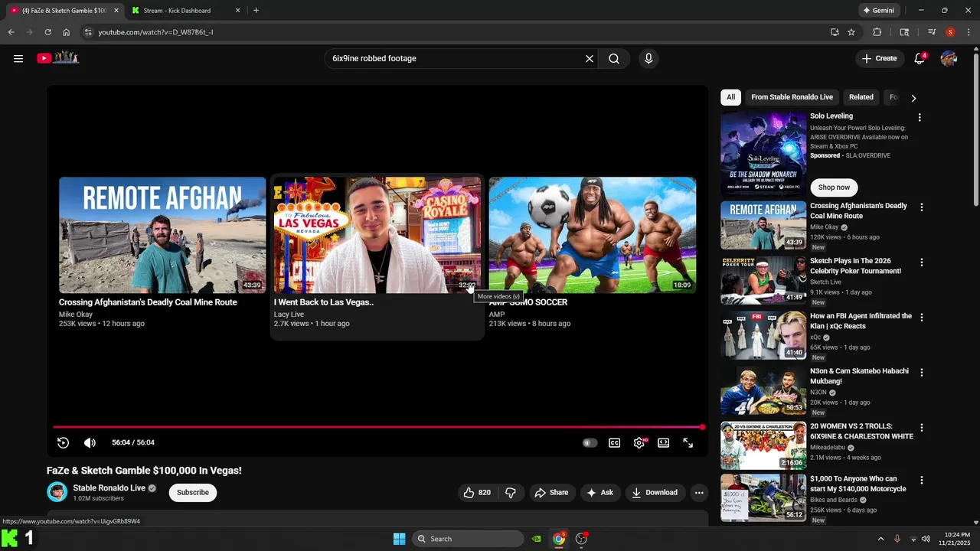Open the Create menu
The height and width of the screenshot is (551, 980).
pyautogui.click(x=880, y=58)
